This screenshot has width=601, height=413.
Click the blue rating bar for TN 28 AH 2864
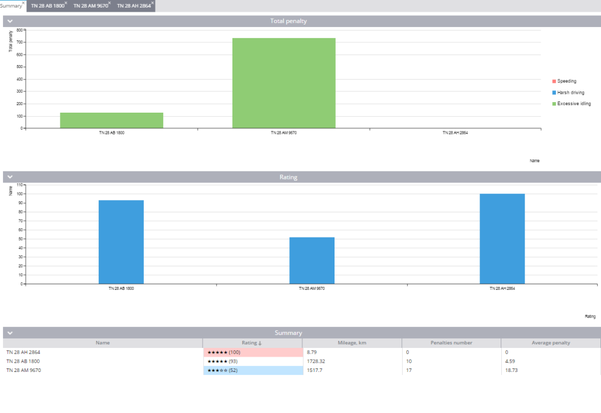click(x=502, y=238)
